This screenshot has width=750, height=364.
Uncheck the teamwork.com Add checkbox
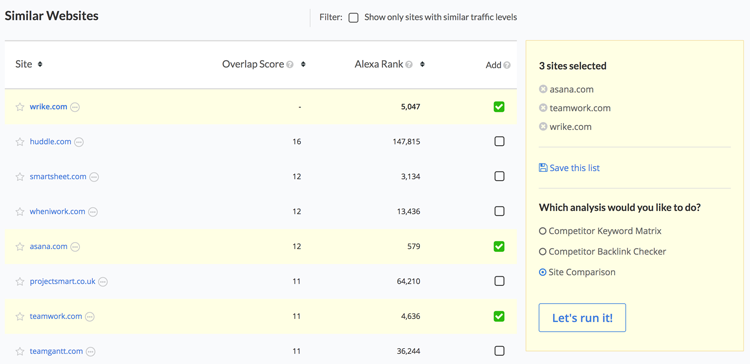point(499,316)
